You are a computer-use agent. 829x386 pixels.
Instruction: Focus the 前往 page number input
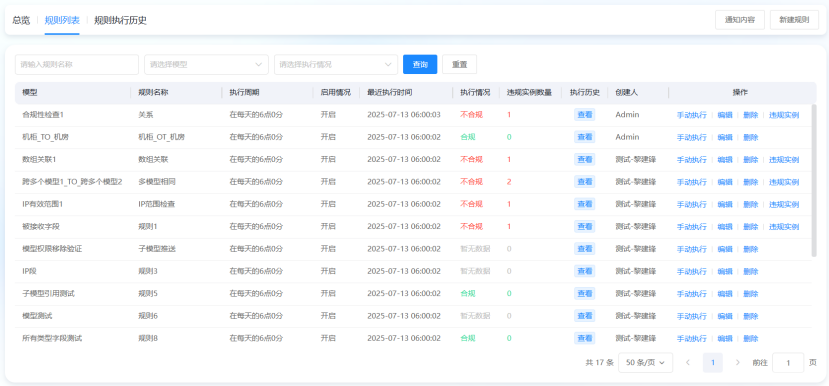(x=788, y=363)
